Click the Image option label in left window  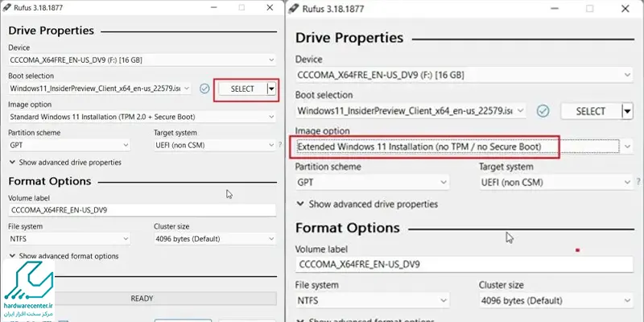(30, 105)
